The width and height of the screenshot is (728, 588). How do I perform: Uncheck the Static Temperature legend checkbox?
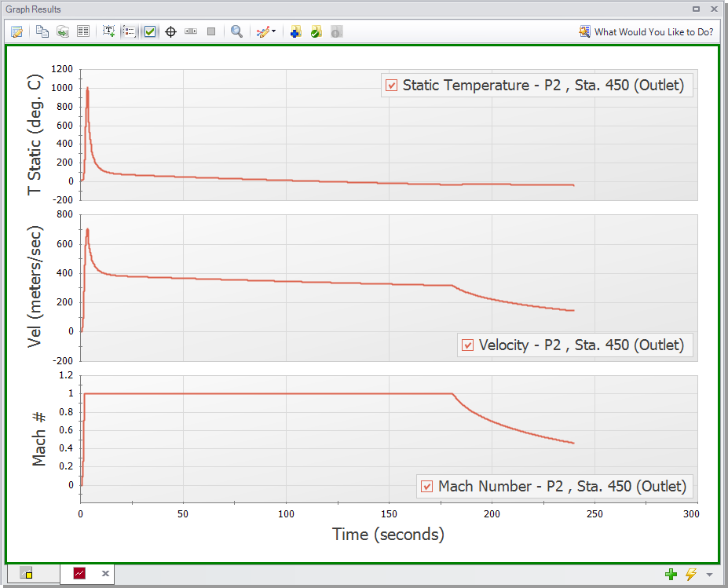point(392,86)
